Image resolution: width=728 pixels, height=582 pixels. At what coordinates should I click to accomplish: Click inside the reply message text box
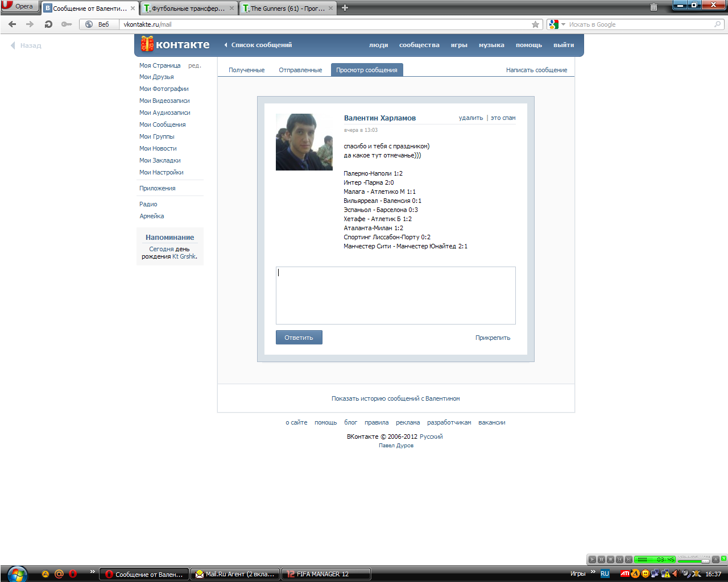[395, 296]
